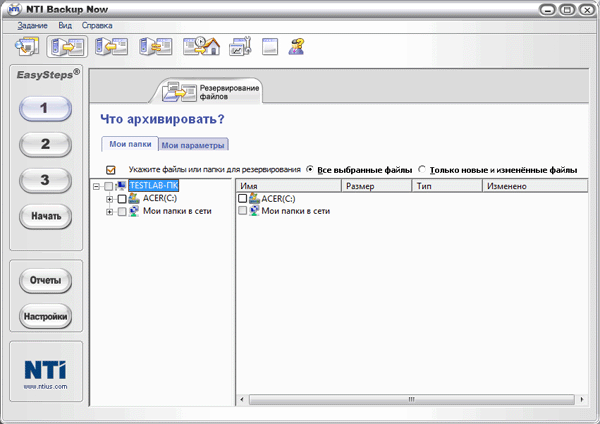Select the file restore toolbar icon
Image resolution: width=600 pixels, height=424 pixels.
tap(111, 47)
